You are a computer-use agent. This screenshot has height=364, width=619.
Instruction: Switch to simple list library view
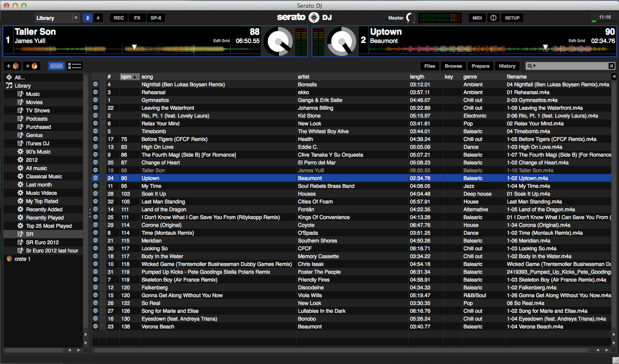point(56,66)
